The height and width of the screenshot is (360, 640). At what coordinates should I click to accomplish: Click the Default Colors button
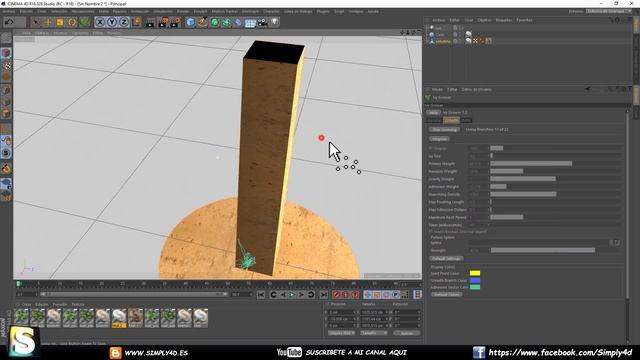(x=446, y=294)
